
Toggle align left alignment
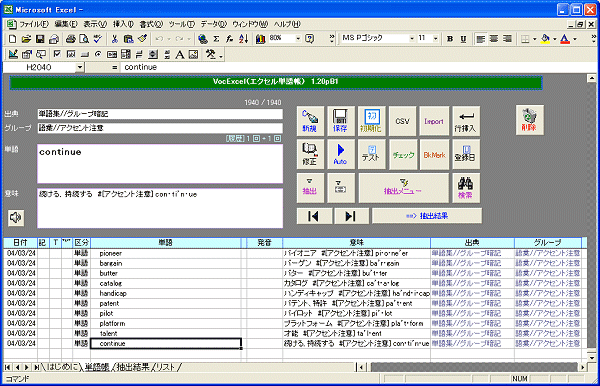(481, 39)
